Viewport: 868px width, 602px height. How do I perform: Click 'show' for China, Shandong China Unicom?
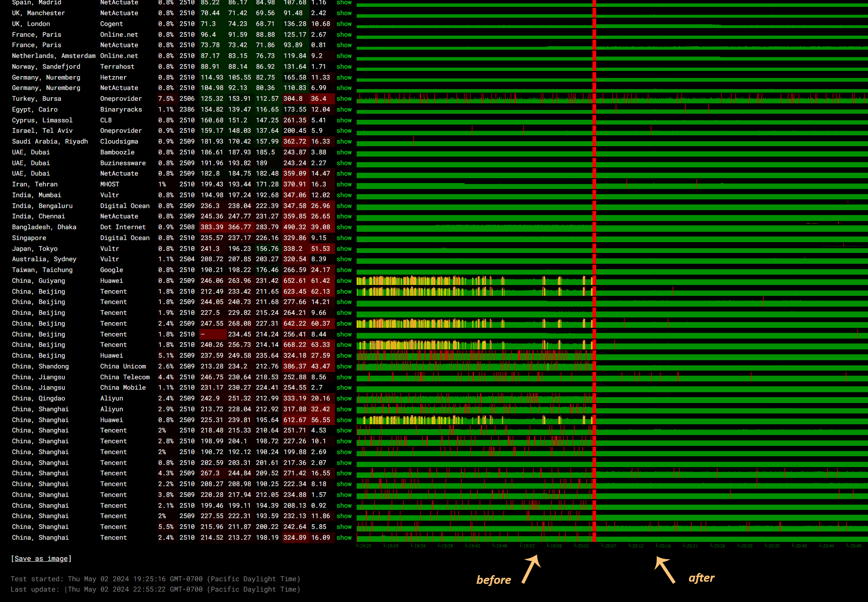coord(344,366)
